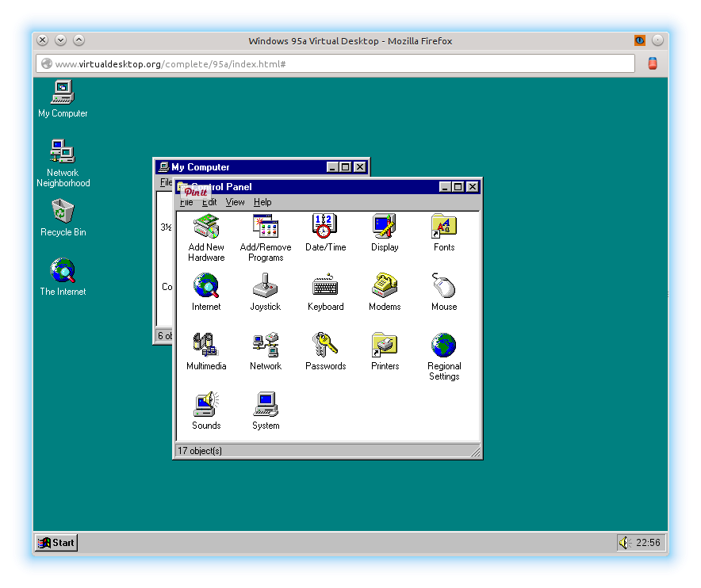
Task: Select the Sounds icon
Action: tap(206, 405)
